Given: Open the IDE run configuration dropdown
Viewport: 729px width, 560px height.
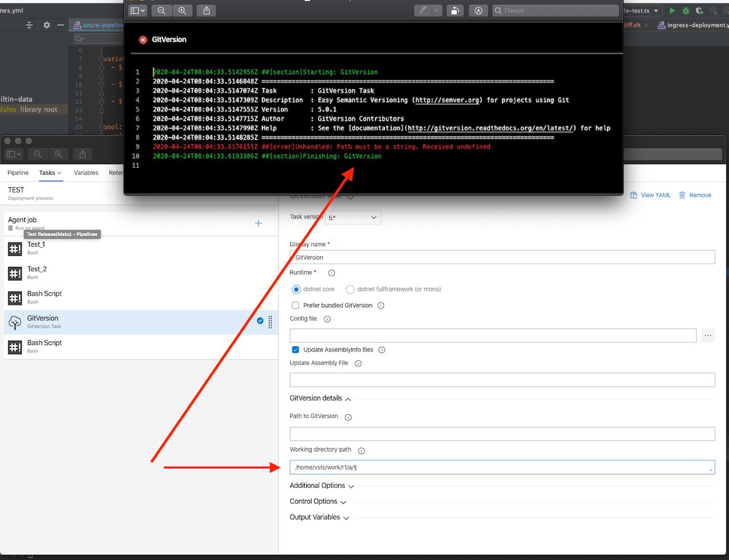Looking at the screenshot, I should pyautogui.click(x=642, y=10).
